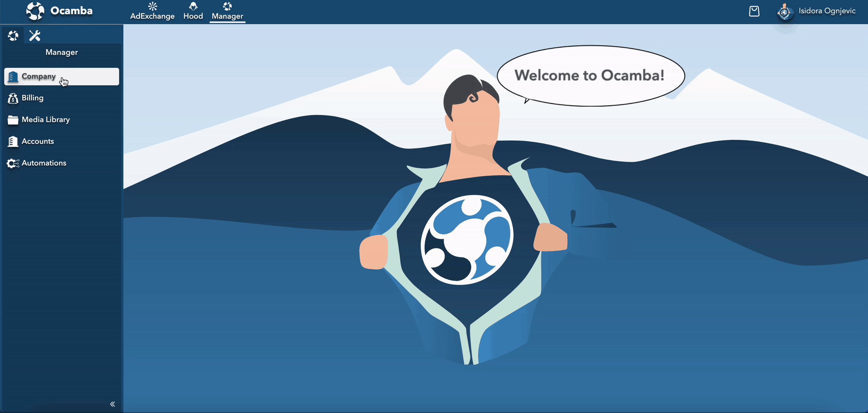Image resolution: width=868 pixels, height=413 pixels.
Task: Click the Media Library folder icon
Action: point(13,120)
